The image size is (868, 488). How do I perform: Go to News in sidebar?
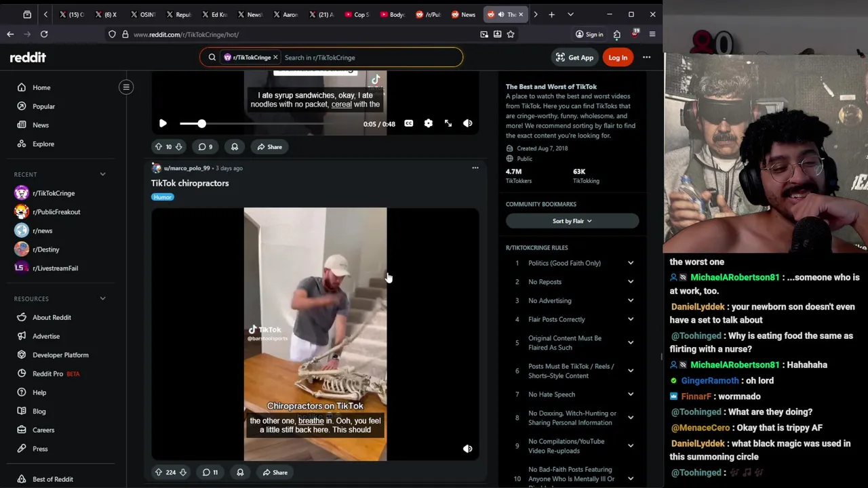pyautogui.click(x=41, y=125)
